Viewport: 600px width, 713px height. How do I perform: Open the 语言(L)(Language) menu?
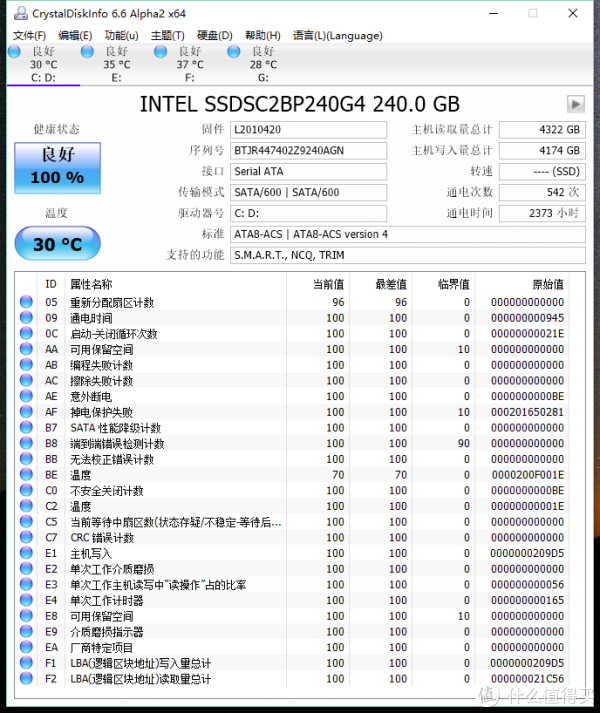[x=338, y=35]
